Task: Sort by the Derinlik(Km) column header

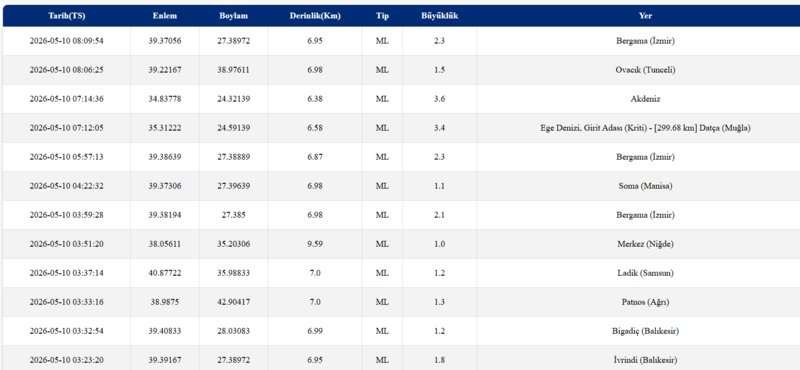Action: tap(315, 16)
